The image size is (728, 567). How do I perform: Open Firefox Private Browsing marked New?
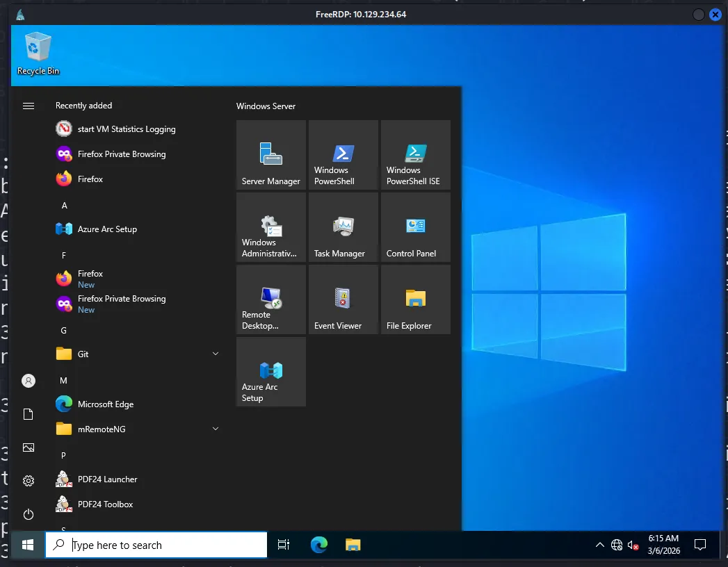click(x=137, y=304)
